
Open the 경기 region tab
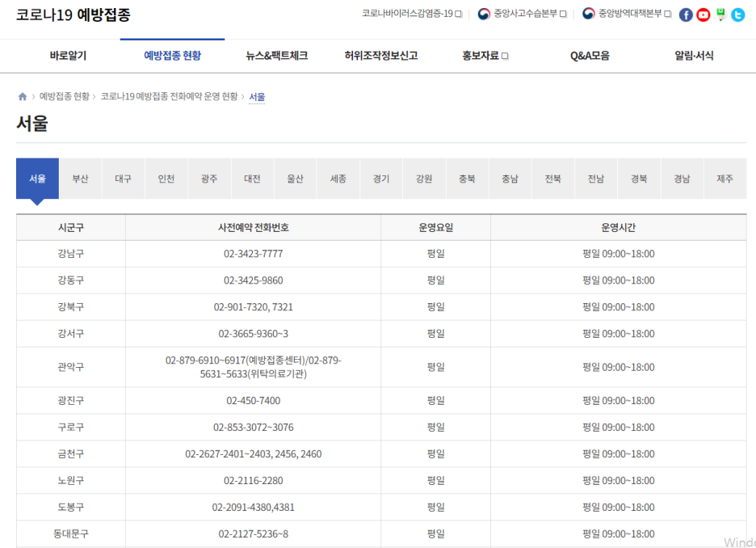(381, 179)
